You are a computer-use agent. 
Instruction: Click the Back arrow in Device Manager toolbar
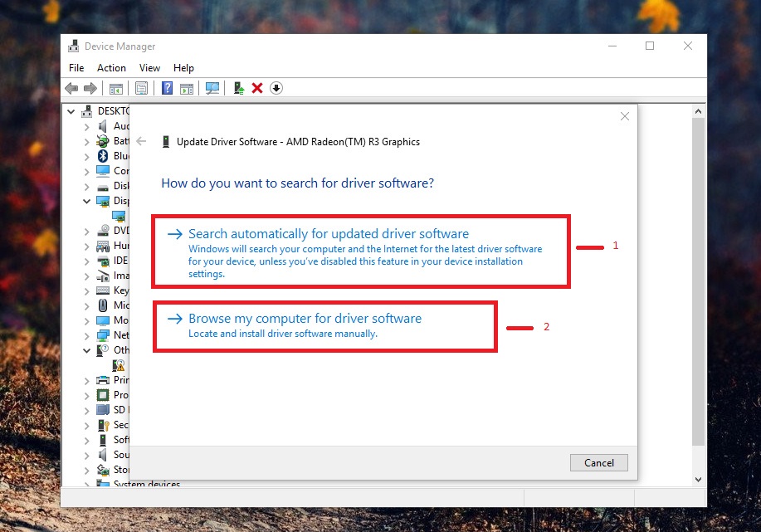pyautogui.click(x=71, y=88)
